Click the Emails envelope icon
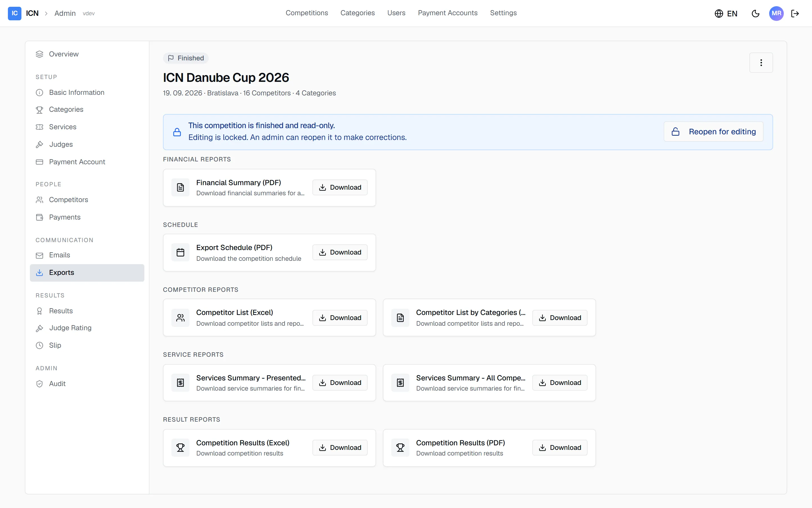 pyautogui.click(x=39, y=255)
